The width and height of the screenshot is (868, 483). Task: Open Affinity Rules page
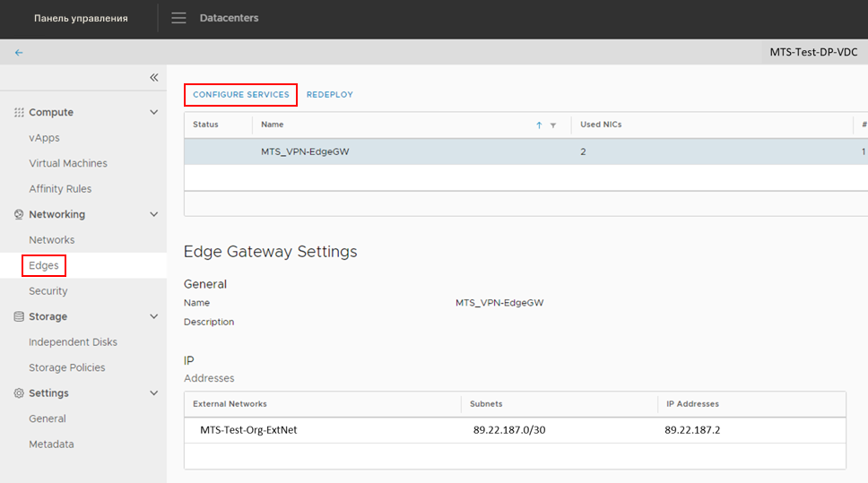[60, 189]
